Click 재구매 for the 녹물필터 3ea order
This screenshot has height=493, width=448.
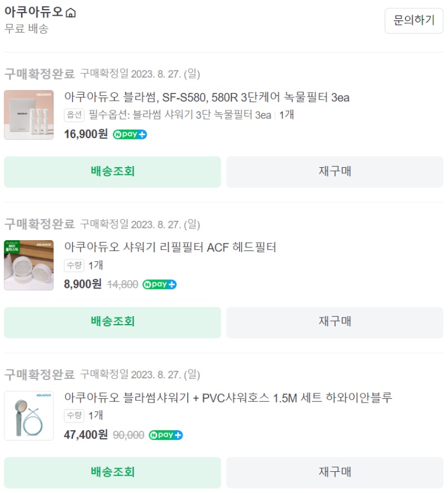point(335,171)
